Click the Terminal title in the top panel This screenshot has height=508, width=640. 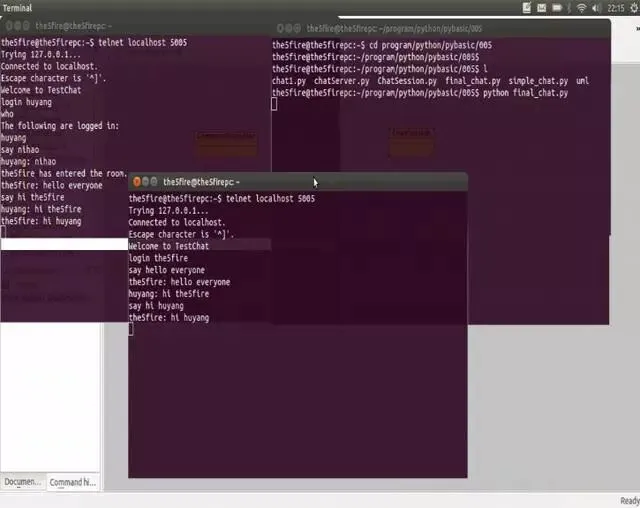click(17, 8)
